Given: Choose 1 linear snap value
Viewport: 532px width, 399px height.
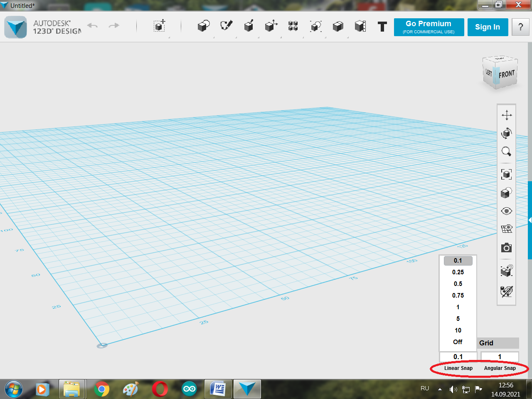Looking at the screenshot, I should point(458,307).
